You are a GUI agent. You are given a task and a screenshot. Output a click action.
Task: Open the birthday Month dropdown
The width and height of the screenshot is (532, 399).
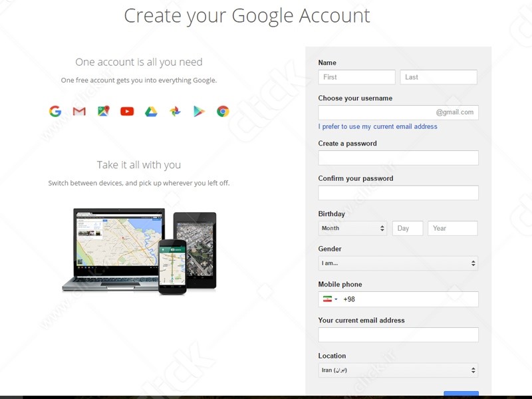click(x=352, y=228)
